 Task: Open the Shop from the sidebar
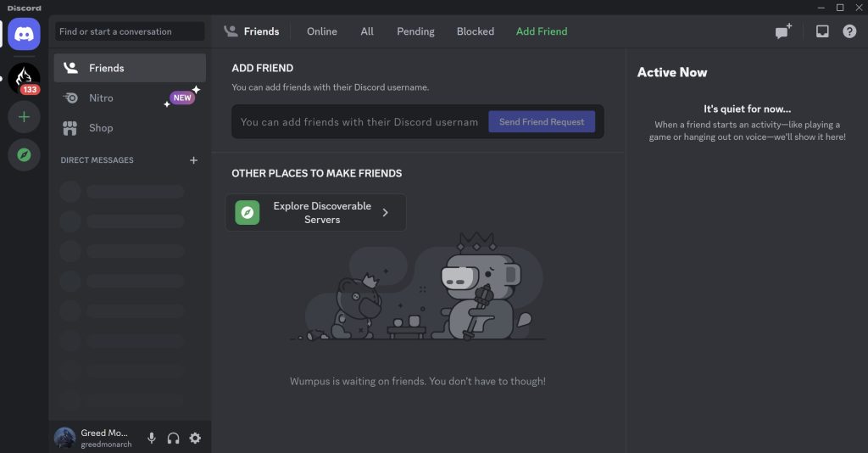130,128
